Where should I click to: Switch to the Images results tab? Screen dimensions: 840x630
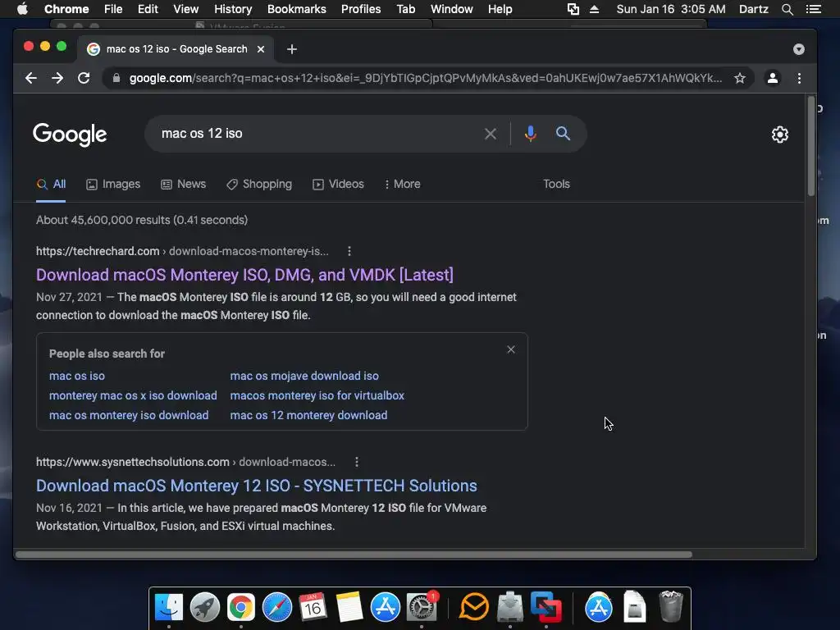tap(113, 185)
